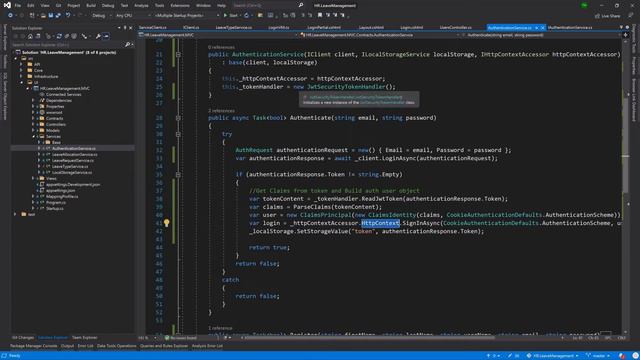The width and height of the screenshot is (640, 360).
Task: Click the master branch indicator
Action: [598, 356]
